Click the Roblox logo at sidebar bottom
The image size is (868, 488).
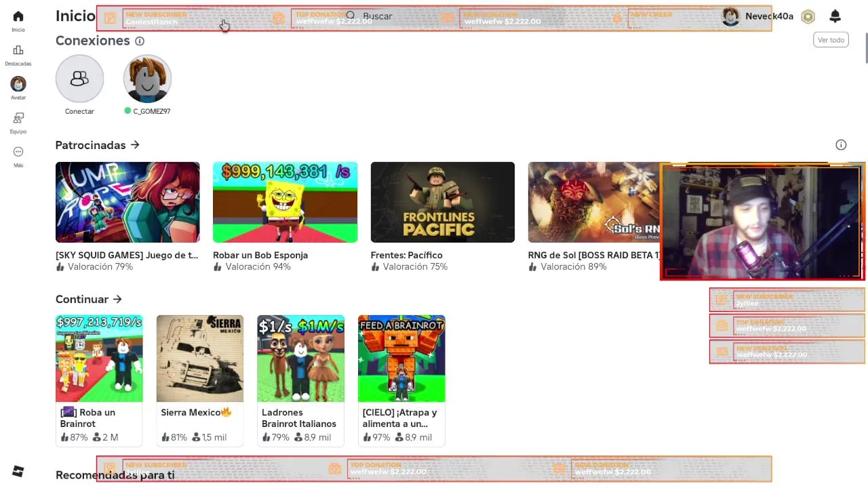tap(18, 472)
